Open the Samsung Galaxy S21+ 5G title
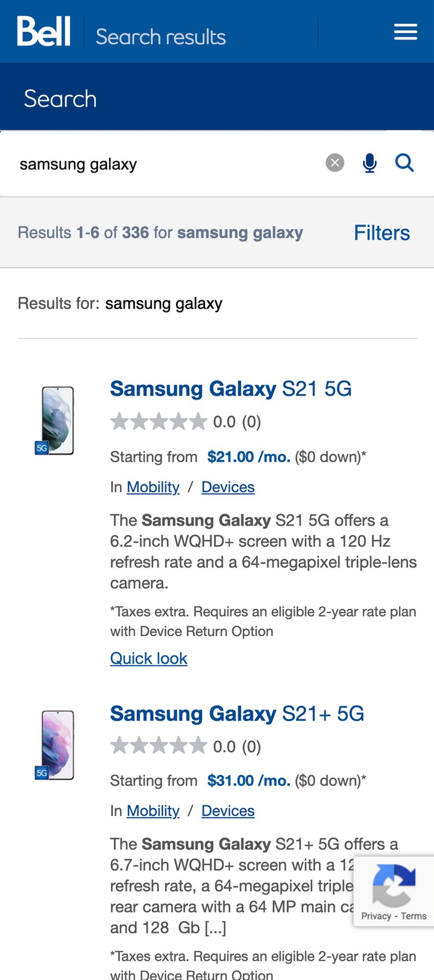Screen dimensions: 434x980 (x=237, y=714)
